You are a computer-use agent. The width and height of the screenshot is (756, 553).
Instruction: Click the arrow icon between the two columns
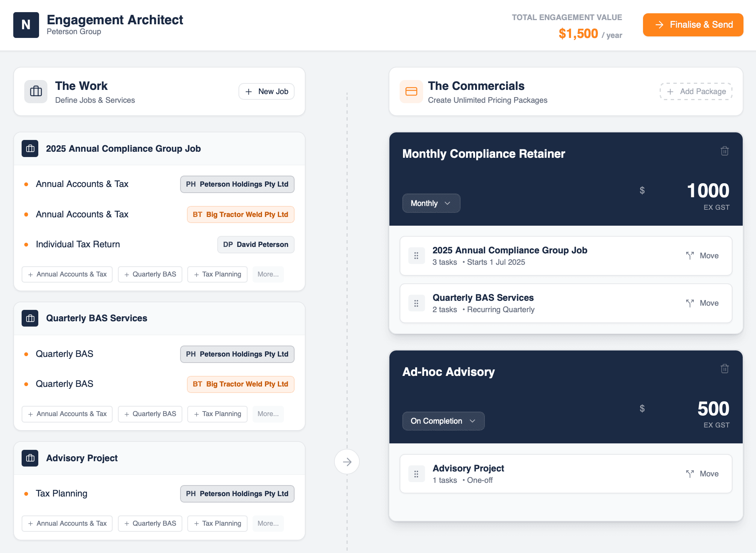(x=347, y=462)
